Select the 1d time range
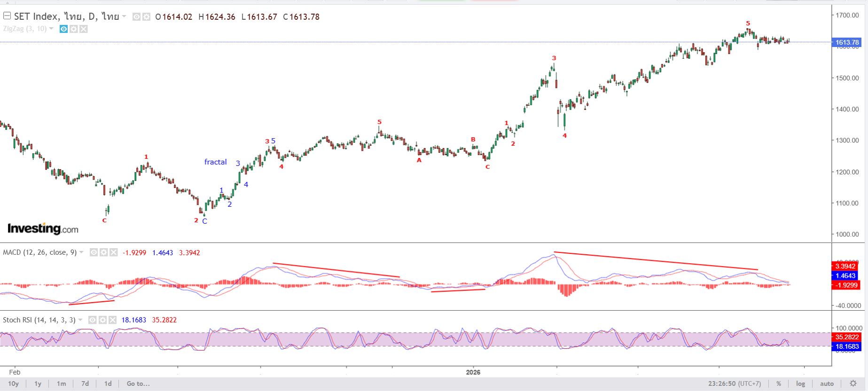The image size is (868, 391). tap(108, 383)
